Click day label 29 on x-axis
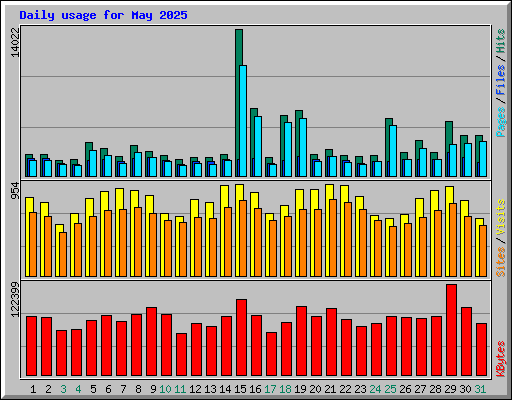Screen dimensions: 512x400 450,389
